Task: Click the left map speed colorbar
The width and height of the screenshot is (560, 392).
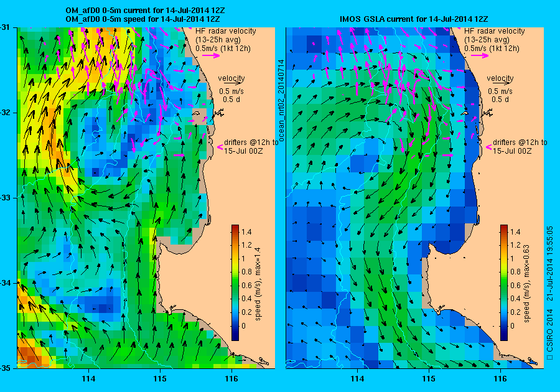Action: point(235,282)
